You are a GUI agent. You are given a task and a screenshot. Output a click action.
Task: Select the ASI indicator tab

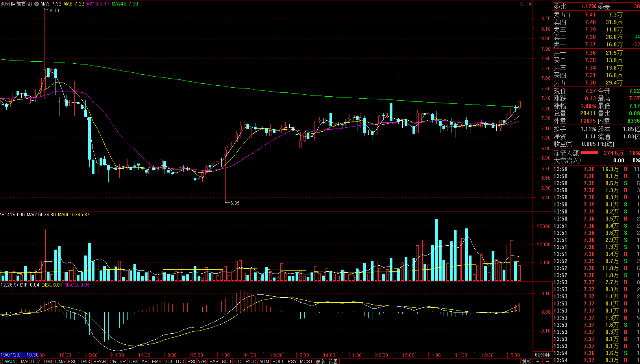(x=145, y=361)
